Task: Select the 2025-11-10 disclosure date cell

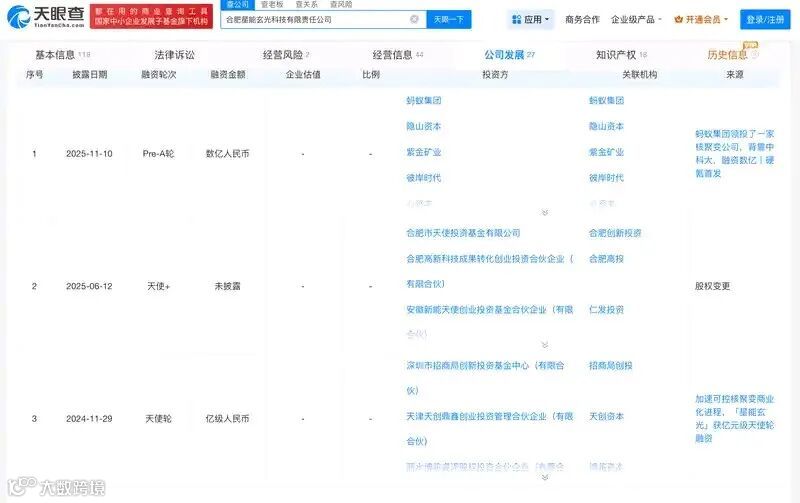Action: tap(89, 154)
